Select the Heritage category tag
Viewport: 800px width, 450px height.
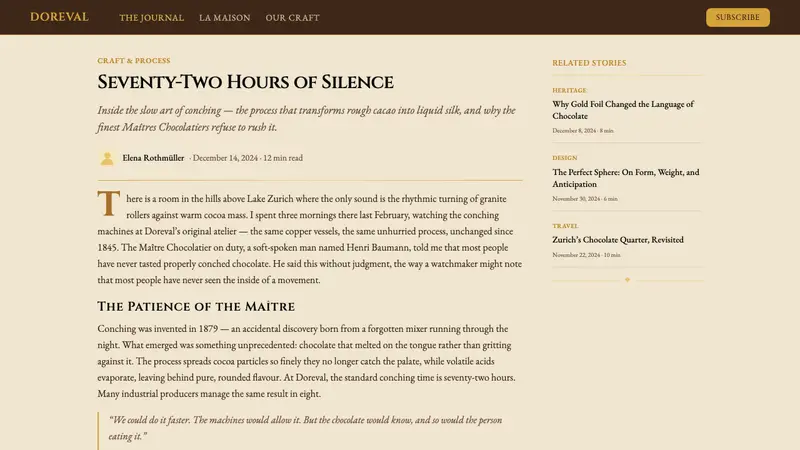pyautogui.click(x=569, y=90)
